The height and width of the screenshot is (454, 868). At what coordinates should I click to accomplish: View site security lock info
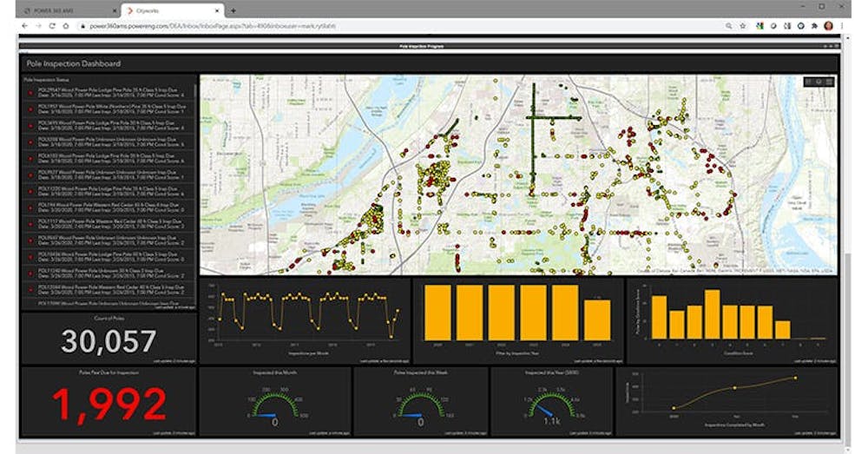pyautogui.click(x=82, y=26)
